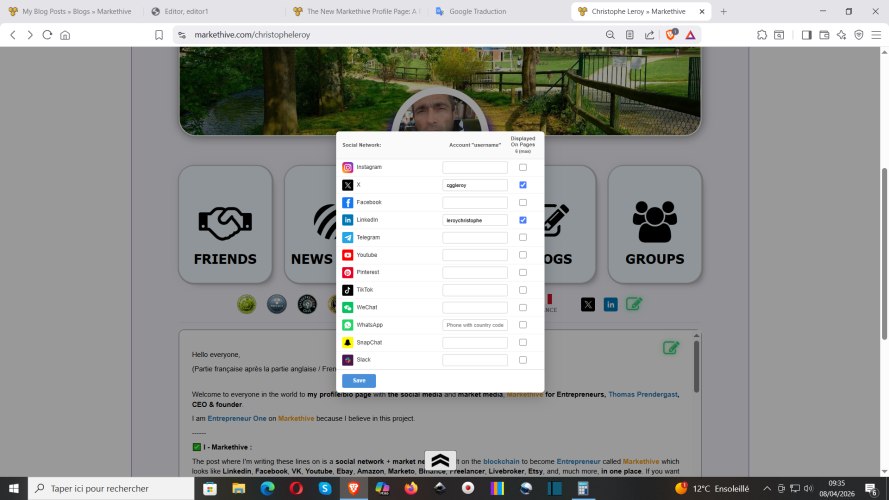The width and height of the screenshot is (889, 500).
Task: Uncheck the LinkedIn display checkbox
Action: pos(523,220)
